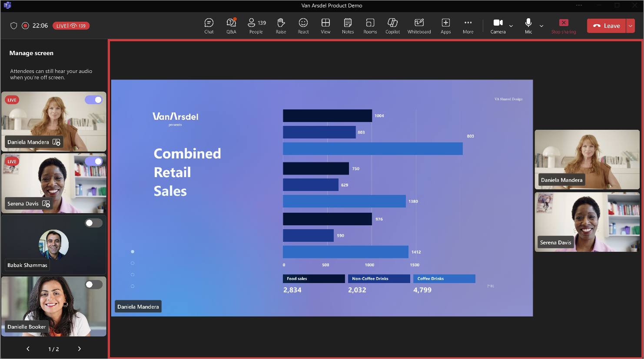644x359 pixels.
Task: Click the Daniela Mandera presenter label on slide
Action: pyautogui.click(x=138, y=306)
